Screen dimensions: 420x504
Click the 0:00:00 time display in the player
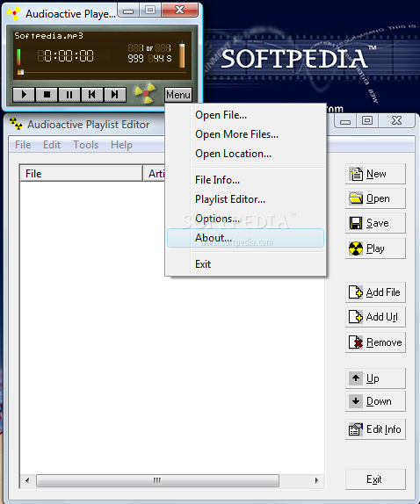pyautogui.click(x=66, y=56)
